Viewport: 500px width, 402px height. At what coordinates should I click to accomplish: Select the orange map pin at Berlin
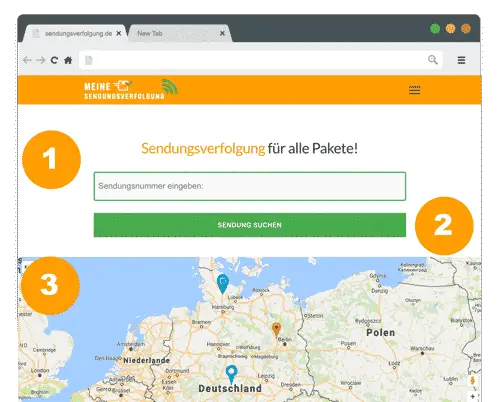coord(276,330)
